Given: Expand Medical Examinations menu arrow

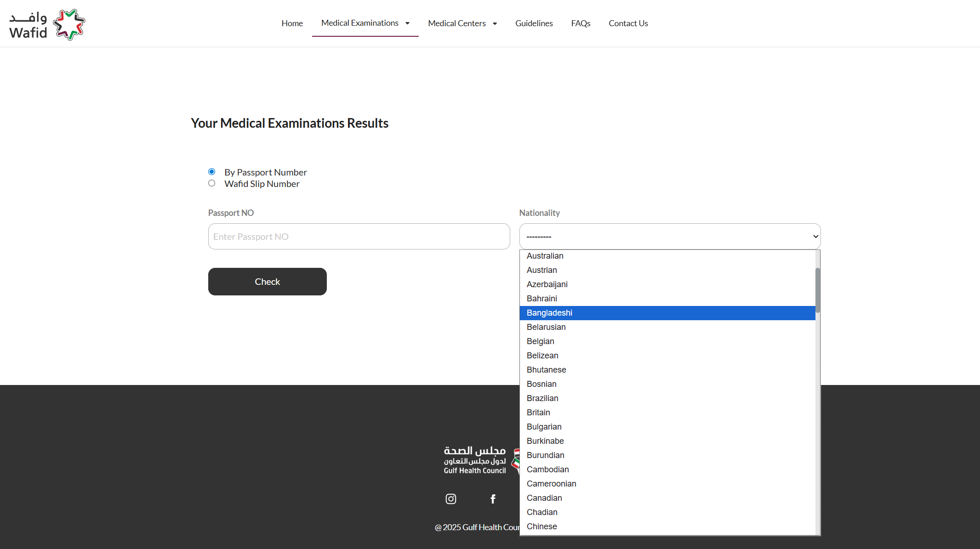Looking at the screenshot, I should 407,23.
